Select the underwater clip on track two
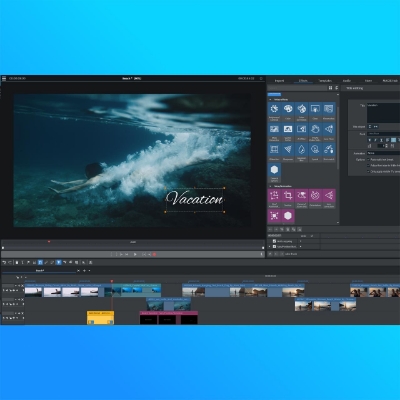400x400 pixels. point(169,304)
